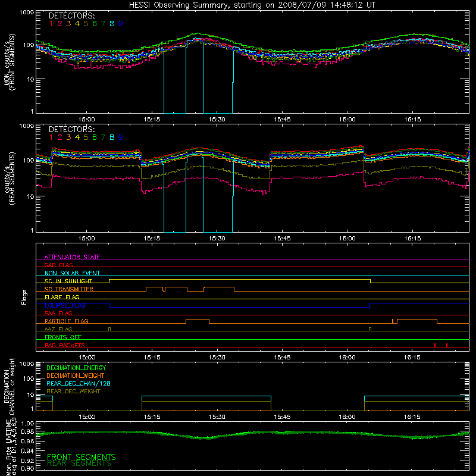Click DETECTORS: label in front segments plot
The image size is (476, 476).
tap(71, 15)
